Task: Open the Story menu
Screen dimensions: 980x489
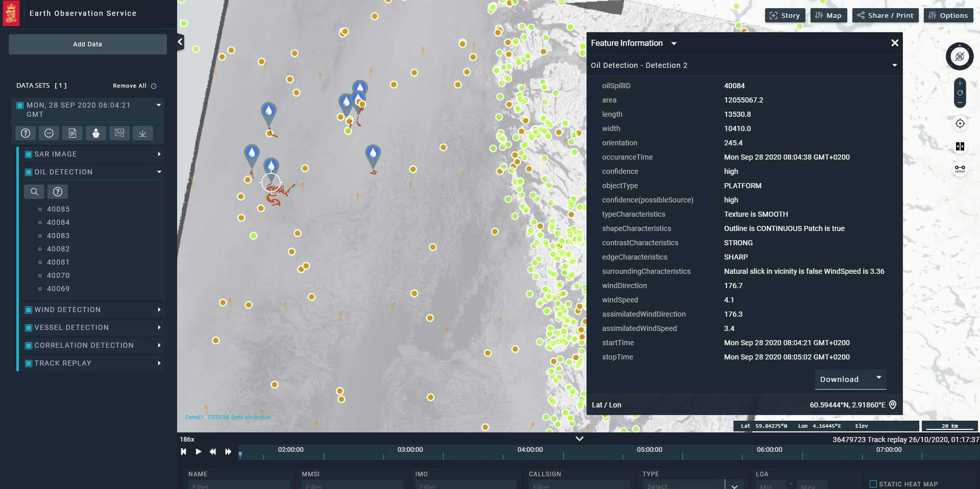Action: (x=785, y=15)
